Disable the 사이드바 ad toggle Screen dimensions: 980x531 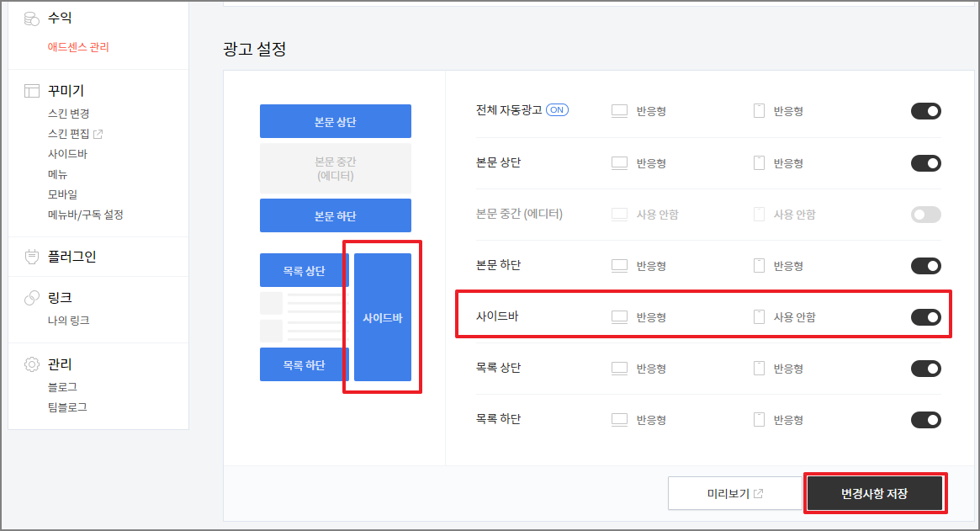tap(925, 317)
